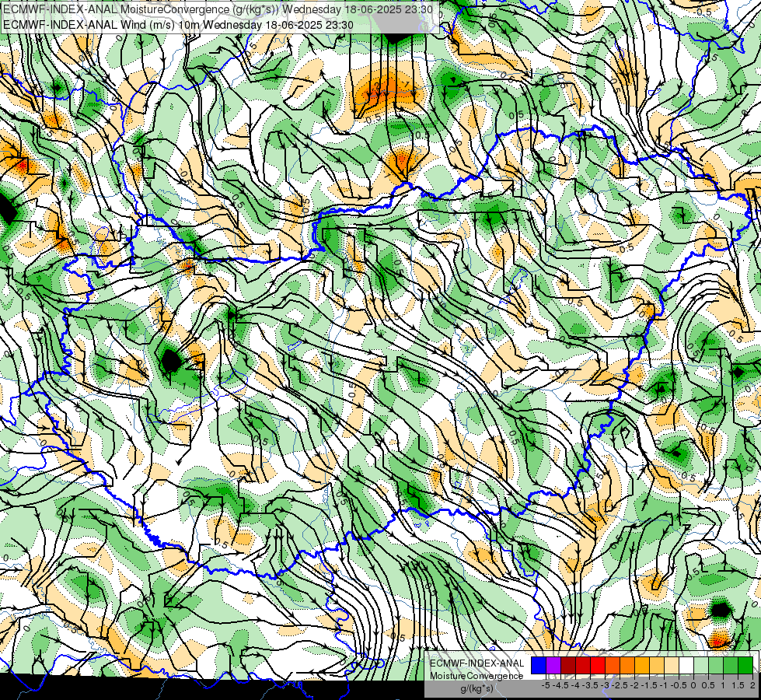The width and height of the screenshot is (761, 700).
Task: Click the legend's 'ECMWF-INDEX-ANAL' label
Action: 477,663
